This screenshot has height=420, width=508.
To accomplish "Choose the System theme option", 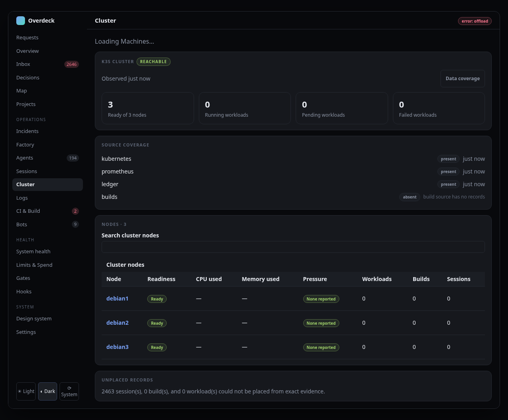I will point(69,391).
